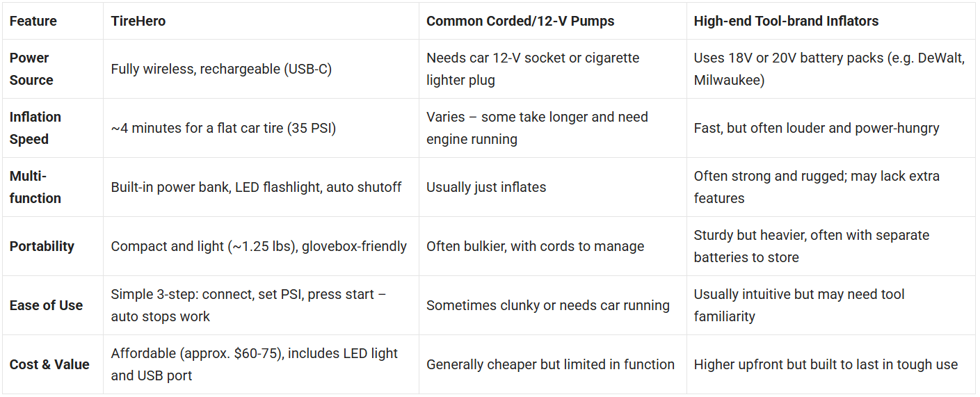This screenshot has height=397, width=980.
Task: Click the Portability row label
Action: (x=42, y=246)
